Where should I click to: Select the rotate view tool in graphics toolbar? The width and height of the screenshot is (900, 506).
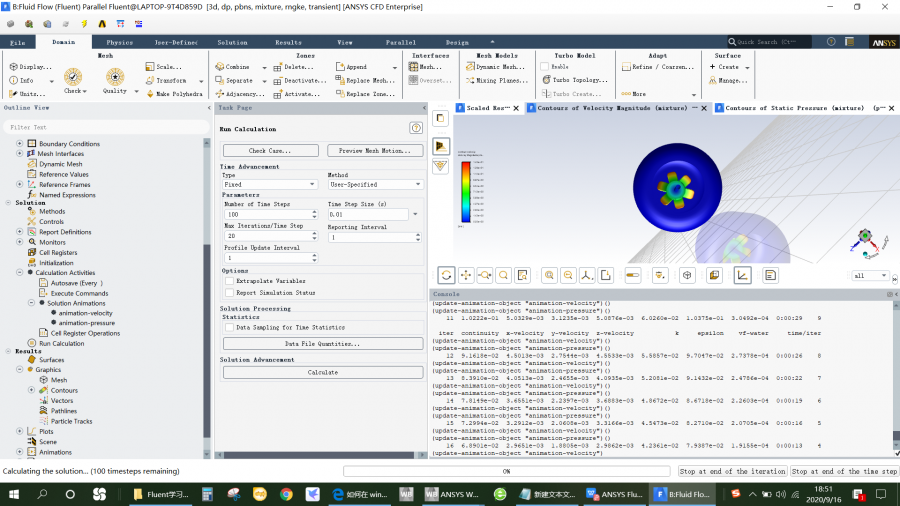click(x=446, y=275)
